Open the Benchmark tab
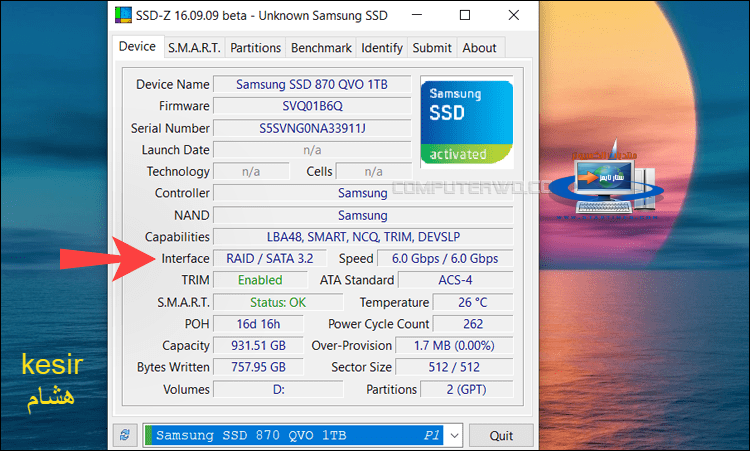Viewport: 750px width, 451px height. coord(321,48)
